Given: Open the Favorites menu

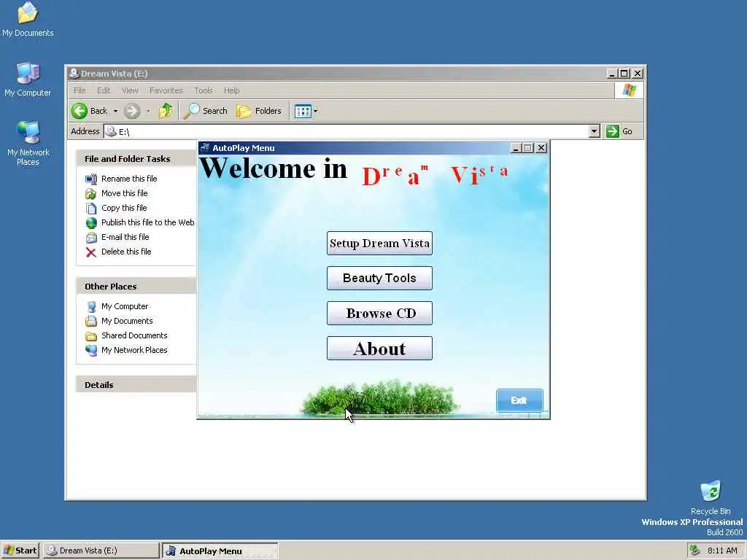Looking at the screenshot, I should pyautogui.click(x=166, y=90).
